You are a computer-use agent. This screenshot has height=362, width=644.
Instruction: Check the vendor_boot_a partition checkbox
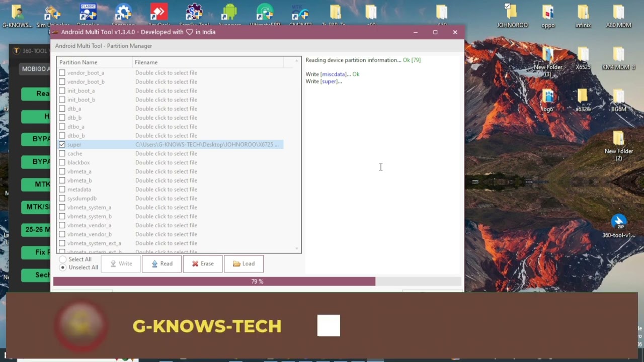click(62, 73)
